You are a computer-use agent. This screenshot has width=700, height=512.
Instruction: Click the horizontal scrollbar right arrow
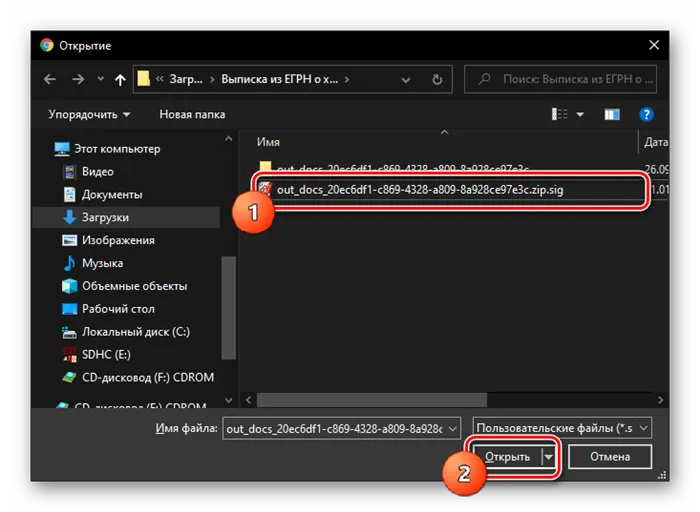pos(660,400)
